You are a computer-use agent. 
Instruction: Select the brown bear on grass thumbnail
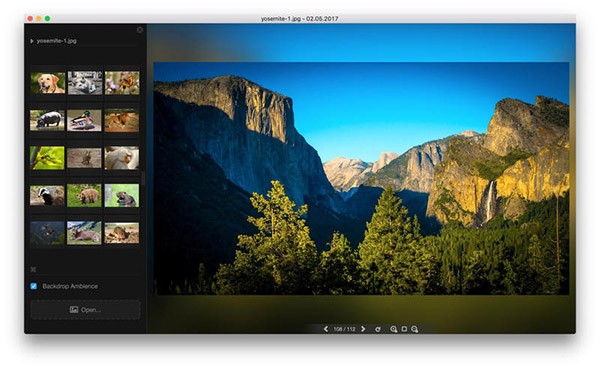(x=84, y=196)
